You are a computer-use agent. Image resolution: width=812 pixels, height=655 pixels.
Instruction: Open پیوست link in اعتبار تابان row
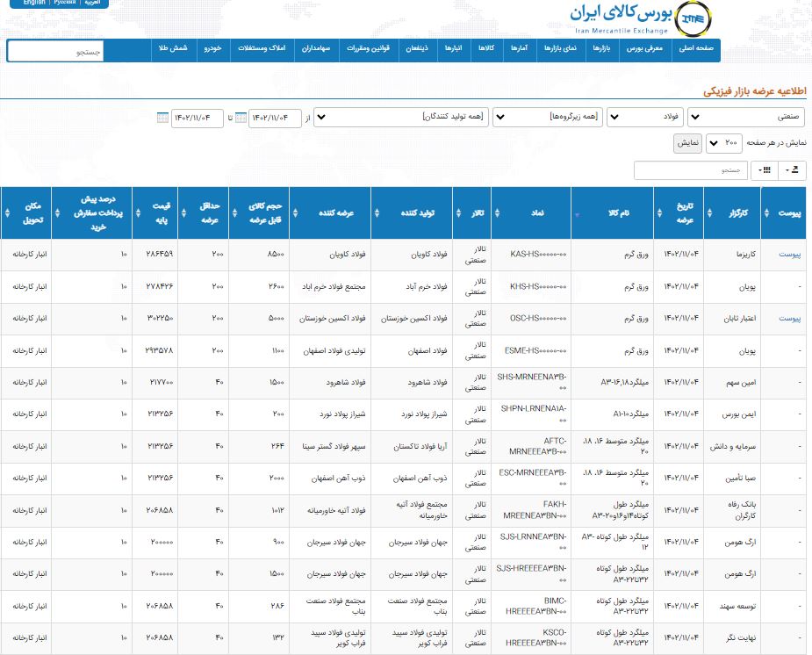coord(790,319)
